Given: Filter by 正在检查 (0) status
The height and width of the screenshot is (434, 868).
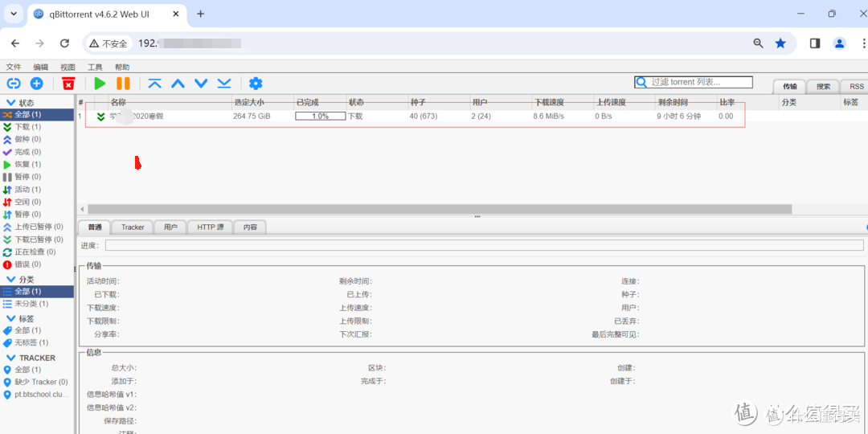Looking at the screenshot, I should 36,252.
